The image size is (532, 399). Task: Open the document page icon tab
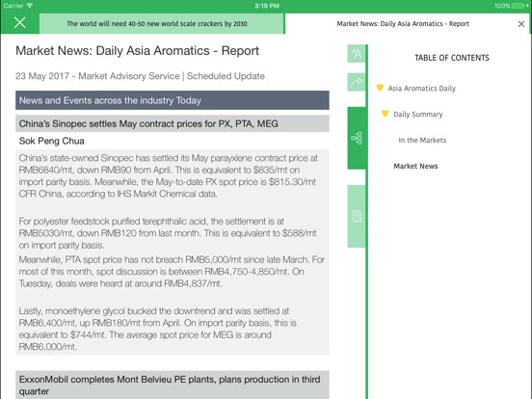pyautogui.click(x=357, y=216)
